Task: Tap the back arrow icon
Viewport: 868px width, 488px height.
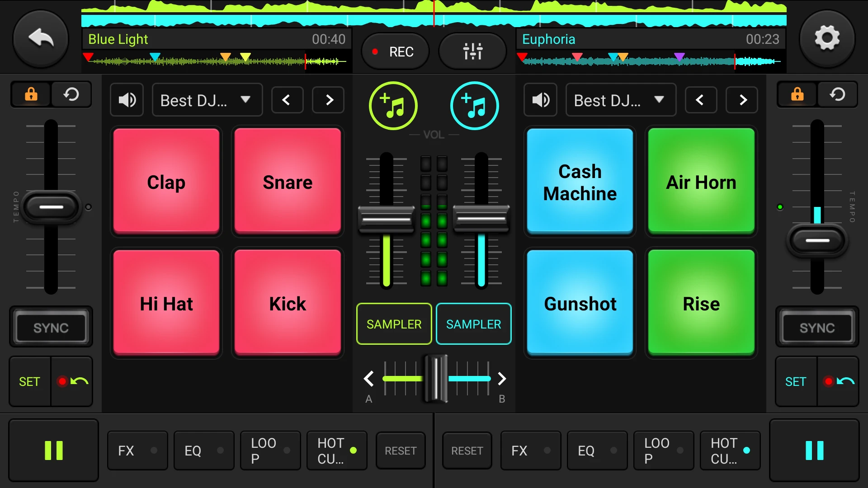Action: click(41, 39)
